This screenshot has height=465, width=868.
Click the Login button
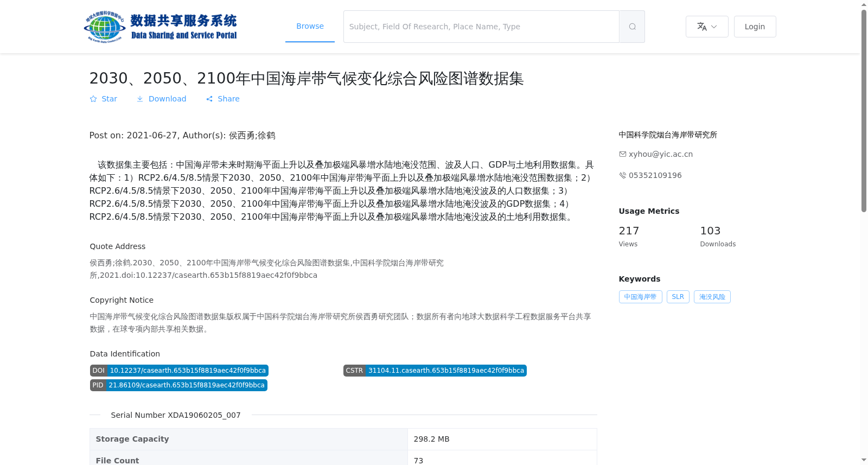click(755, 27)
